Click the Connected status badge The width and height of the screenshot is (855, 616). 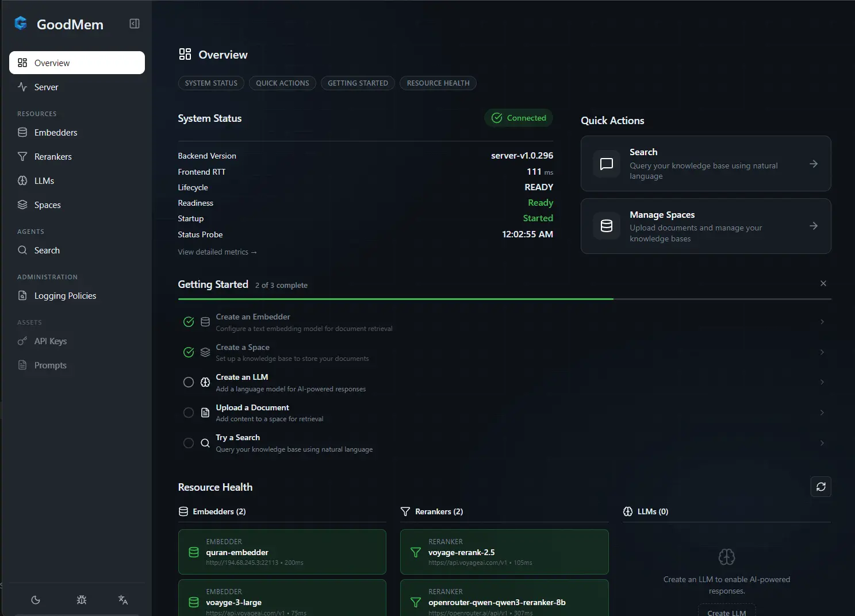coord(519,118)
